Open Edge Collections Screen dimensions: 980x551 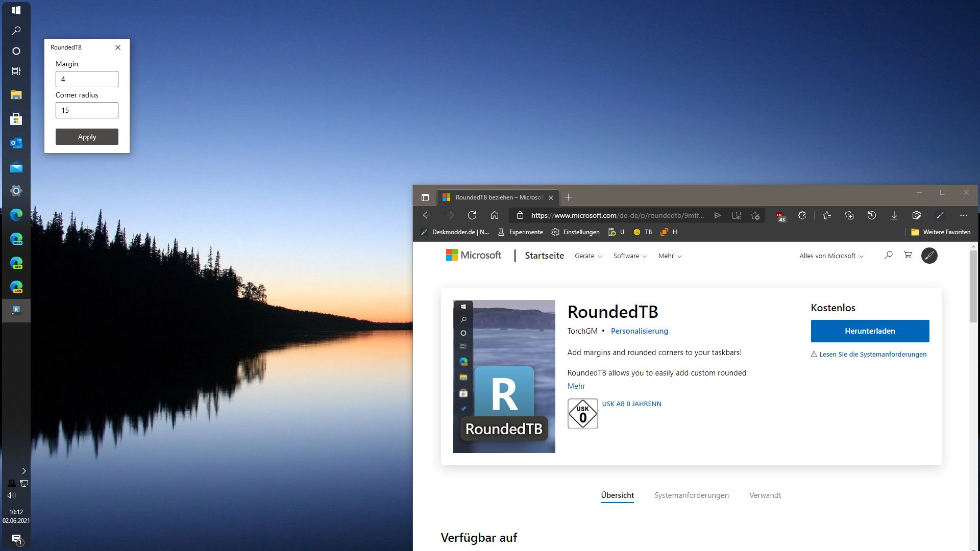coord(849,215)
